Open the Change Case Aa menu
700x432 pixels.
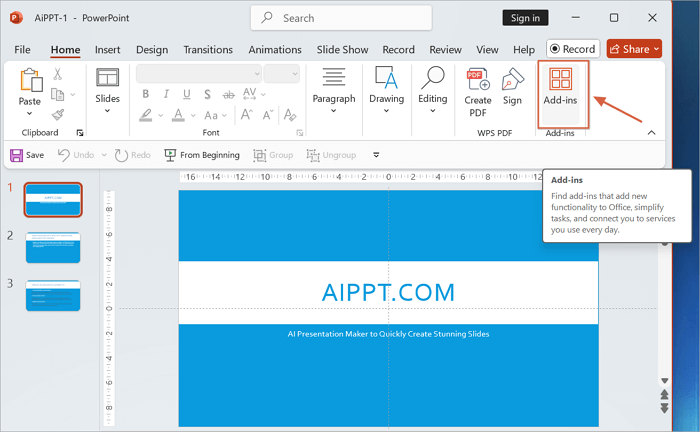(211, 116)
